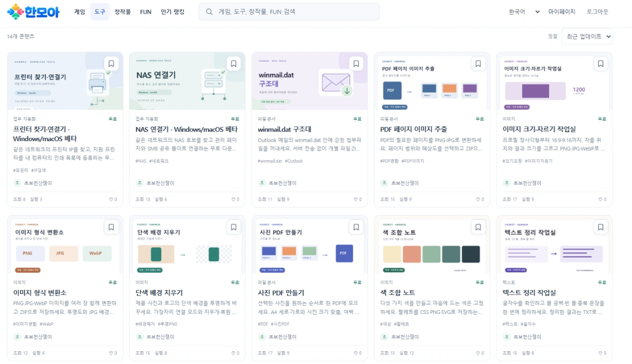Image resolution: width=632 pixels, height=364 pixels.
Task: Bookmark the PDF 페이지 이미지 추출 card
Action: [478, 64]
